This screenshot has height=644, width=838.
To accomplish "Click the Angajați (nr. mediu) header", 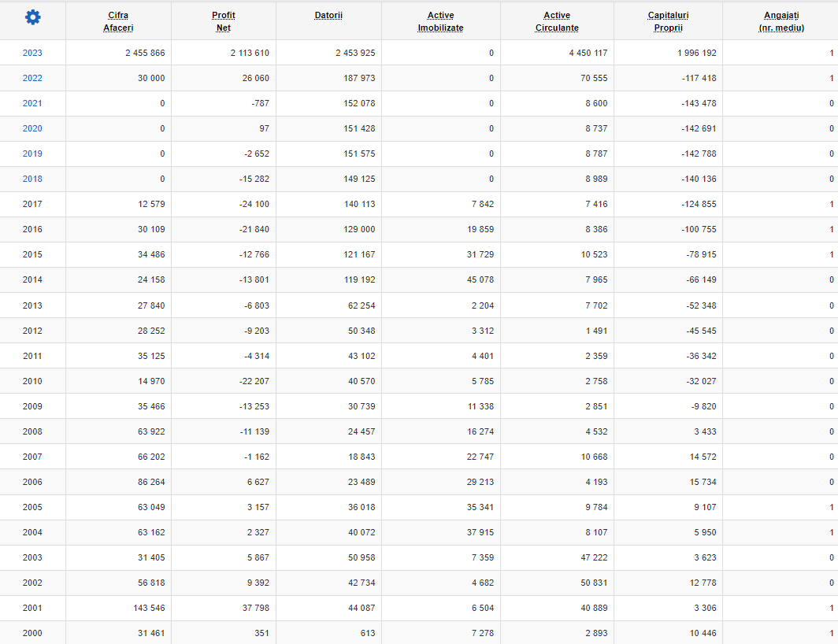I will pos(781,21).
